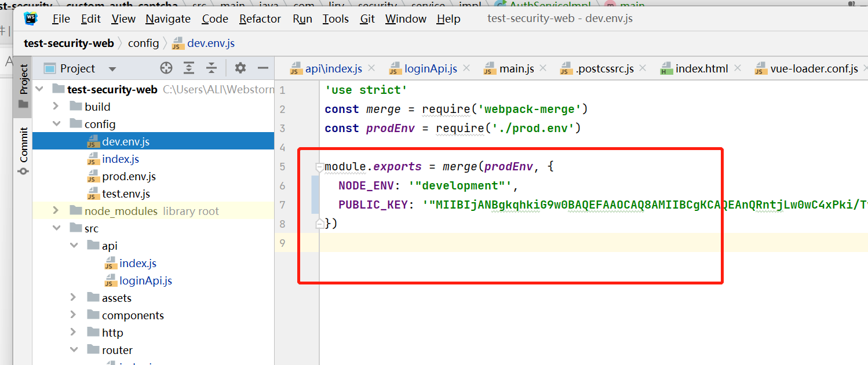The width and height of the screenshot is (868, 365).
Task: Close the .postcssrc.js editor tab
Action: pyautogui.click(x=644, y=68)
